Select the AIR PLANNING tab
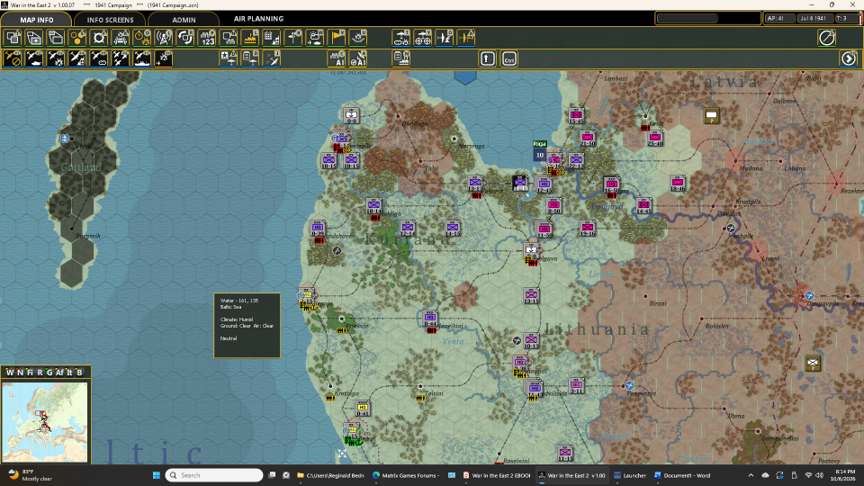 tap(258, 19)
